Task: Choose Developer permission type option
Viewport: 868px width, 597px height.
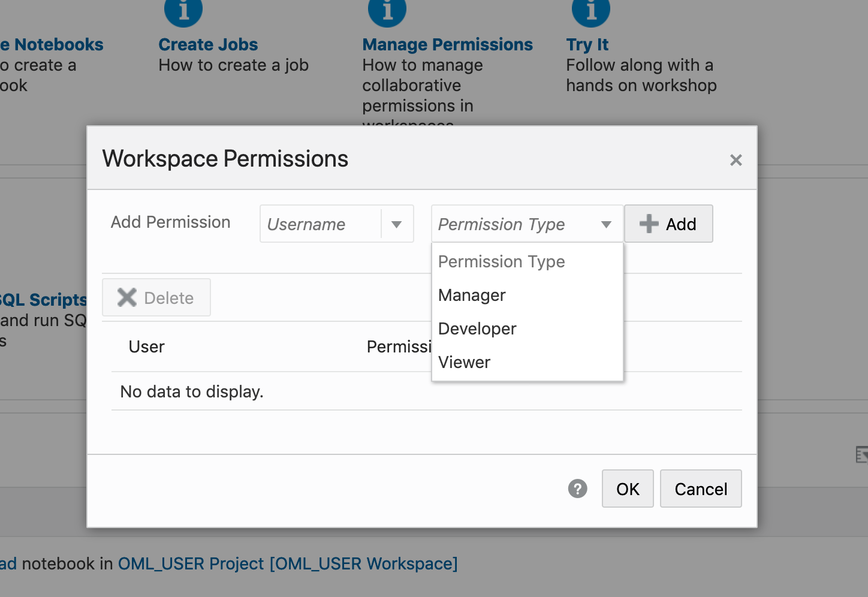Action: [477, 328]
